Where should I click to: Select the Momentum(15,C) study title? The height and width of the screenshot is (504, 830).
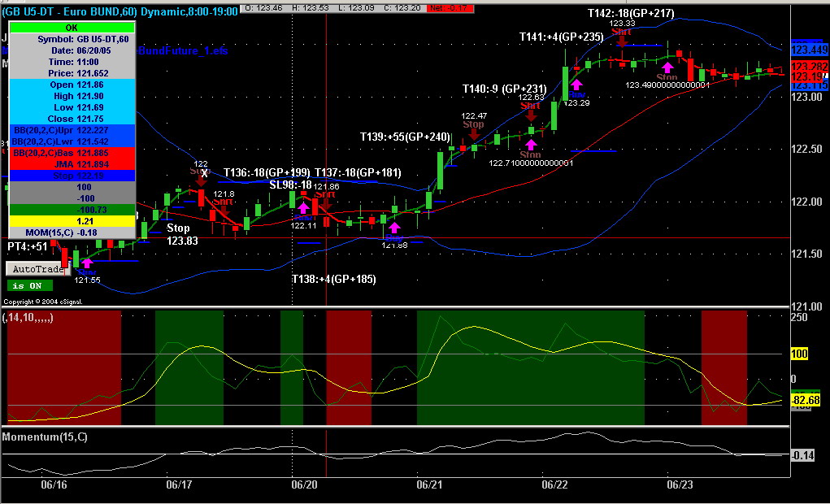pyautogui.click(x=46, y=437)
